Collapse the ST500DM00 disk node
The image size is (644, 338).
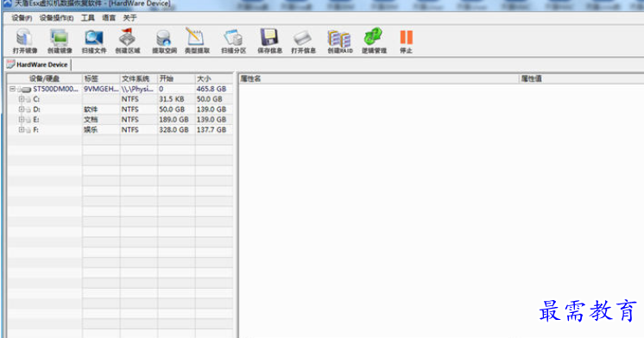pos(12,89)
